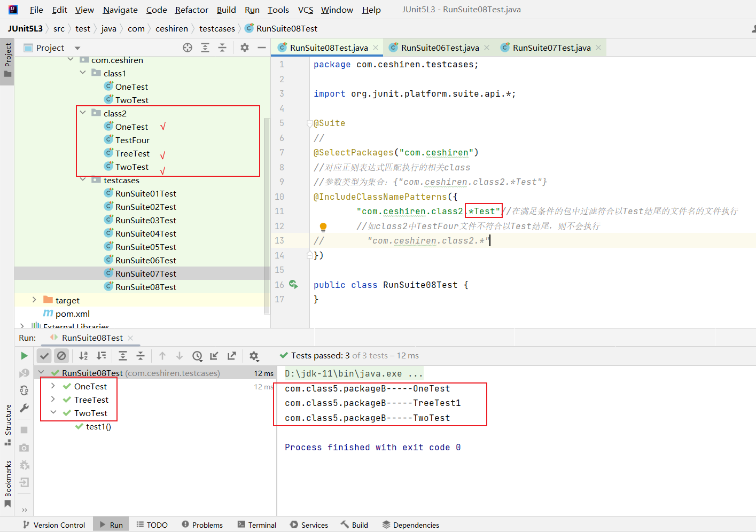756x532 pixels.
Task: Expand the OneTest result node
Action: (53, 386)
